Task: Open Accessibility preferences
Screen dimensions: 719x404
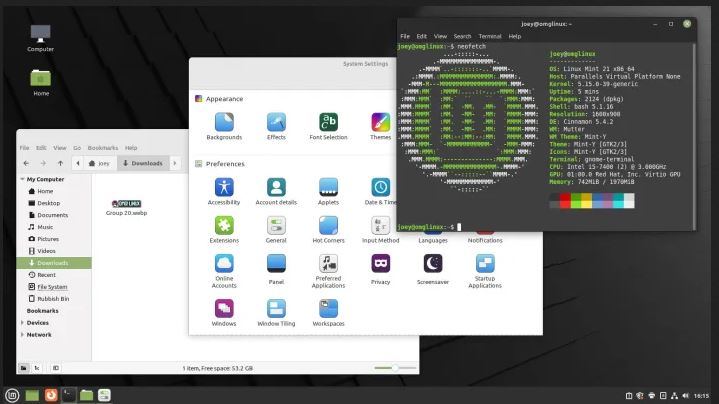Action: click(224, 191)
